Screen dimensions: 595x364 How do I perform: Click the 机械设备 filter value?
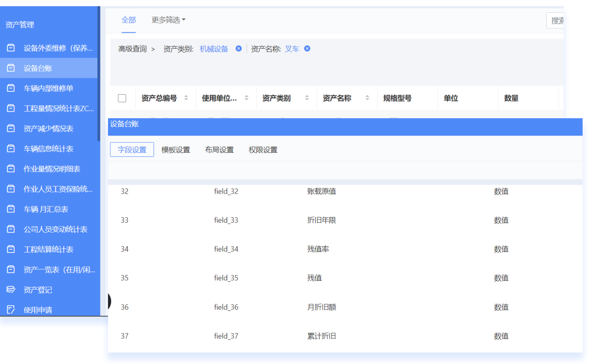(214, 49)
